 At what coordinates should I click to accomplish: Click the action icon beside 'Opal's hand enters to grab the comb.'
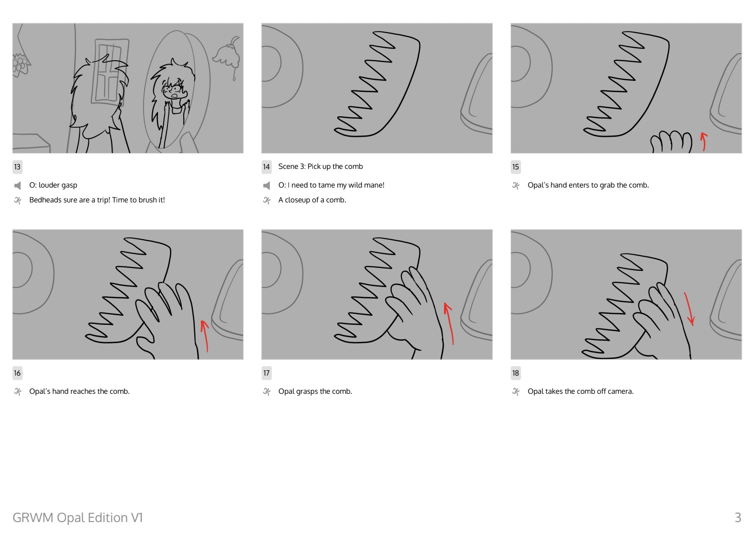click(x=516, y=185)
